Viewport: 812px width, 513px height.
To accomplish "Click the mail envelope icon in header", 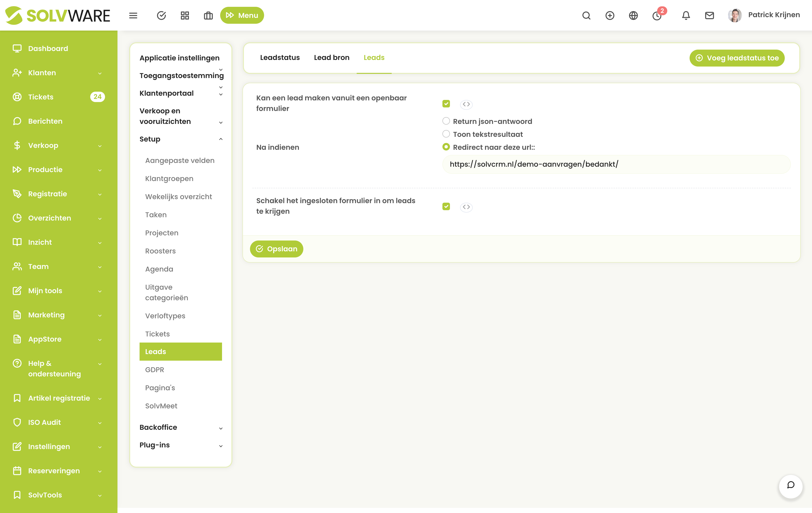I will (x=709, y=16).
